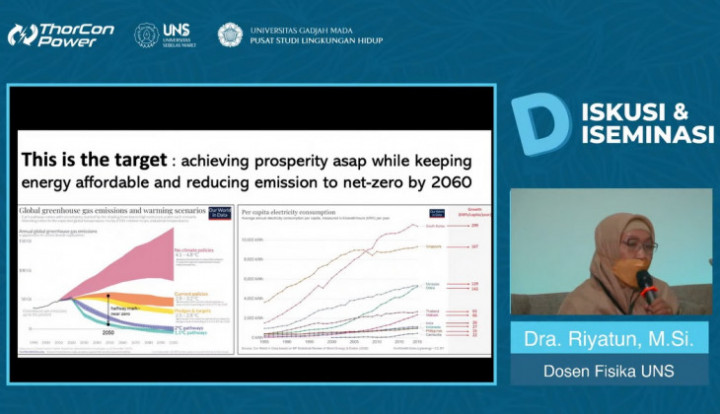Click the 'Dra. Riyatun, M.Si.' name banner

pos(611,339)
